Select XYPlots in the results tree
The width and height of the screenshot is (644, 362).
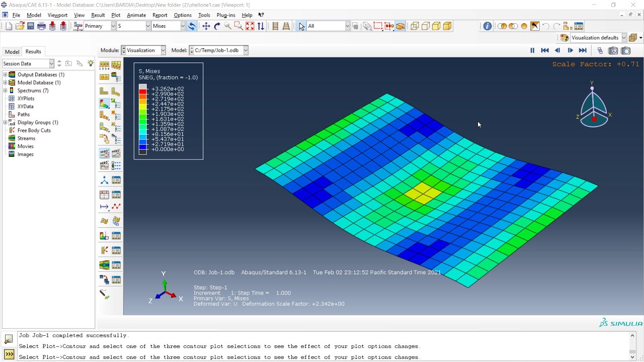(x=26, y=99)
